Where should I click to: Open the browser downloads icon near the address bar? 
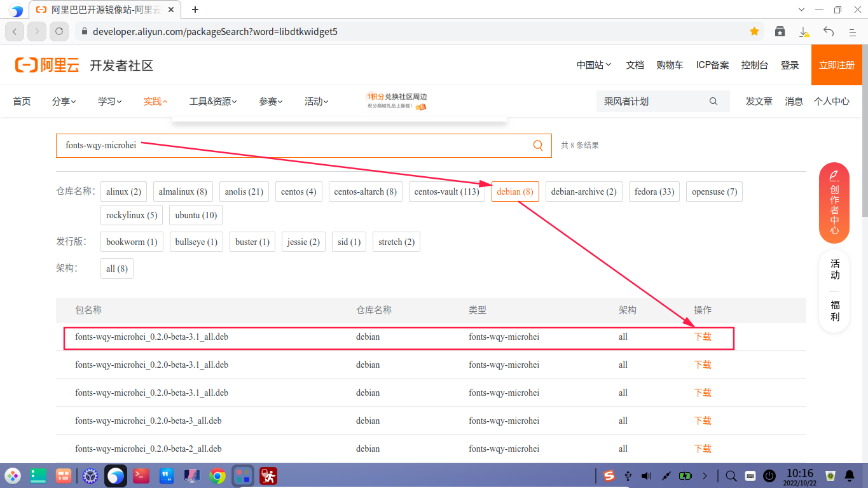[x=804, y=31]
